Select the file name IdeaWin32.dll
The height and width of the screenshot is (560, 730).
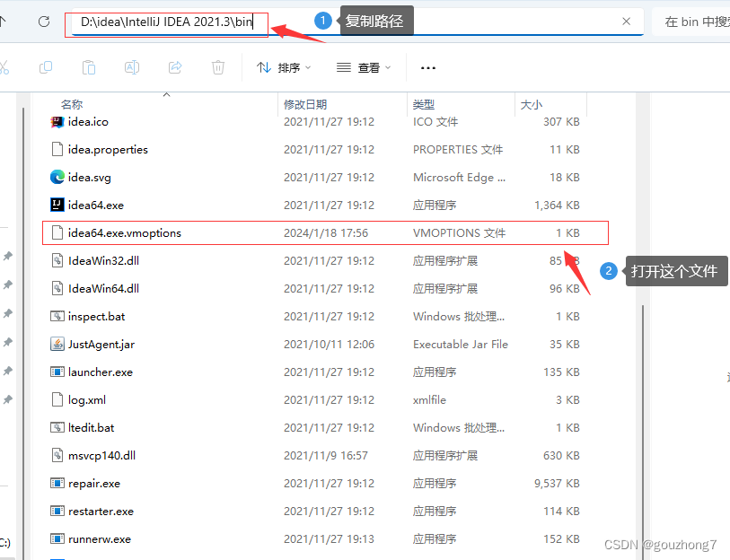coord(103,260)
